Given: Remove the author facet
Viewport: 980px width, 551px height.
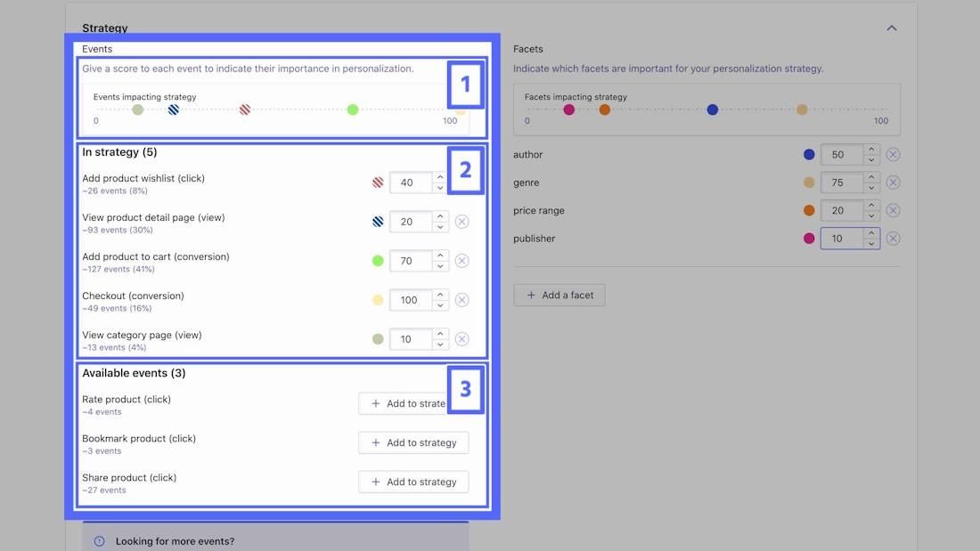Looking at the screenshot, I should click(893, 154).
